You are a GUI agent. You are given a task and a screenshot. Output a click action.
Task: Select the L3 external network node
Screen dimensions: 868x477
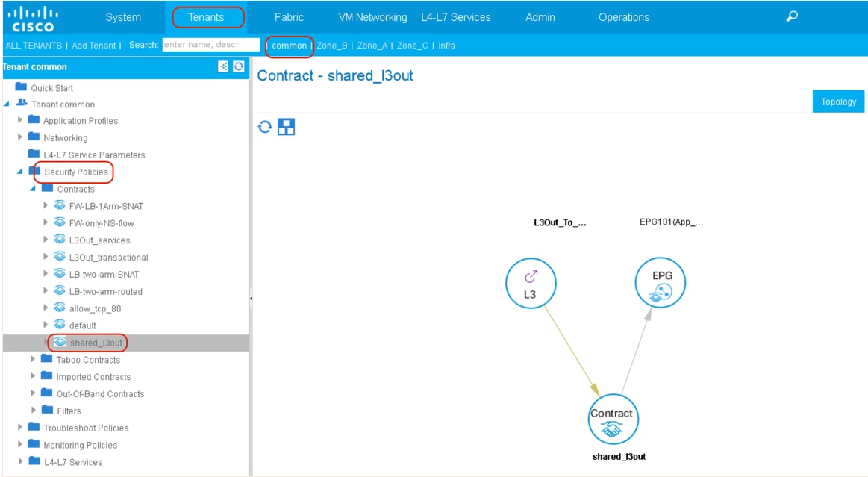click(531, 284)
